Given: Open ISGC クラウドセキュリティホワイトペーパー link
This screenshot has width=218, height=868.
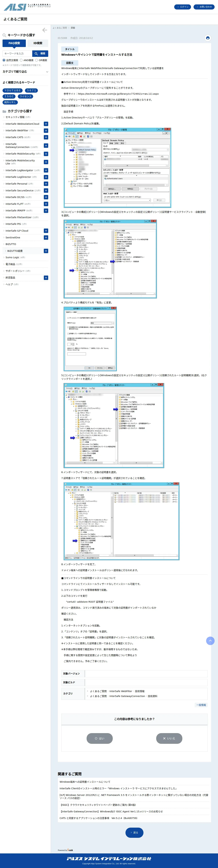Looking at the screenshot, I should pos(98,805).
